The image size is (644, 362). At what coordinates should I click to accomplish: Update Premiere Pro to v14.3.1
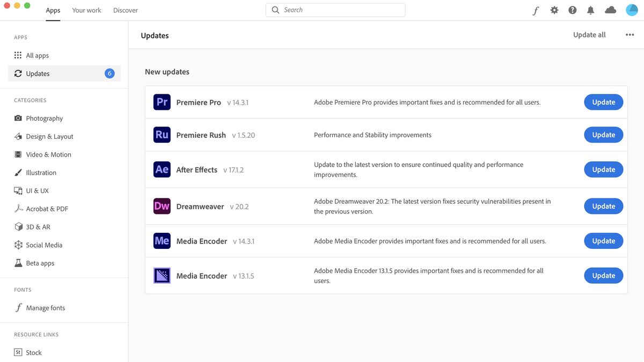pyautogui.click(x=603, y=102)
